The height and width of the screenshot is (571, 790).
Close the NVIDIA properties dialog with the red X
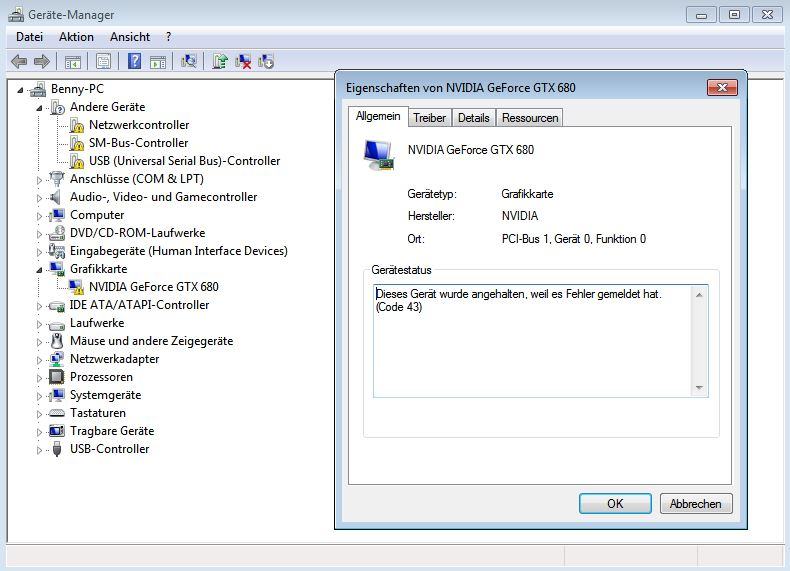tap(722, 88)
